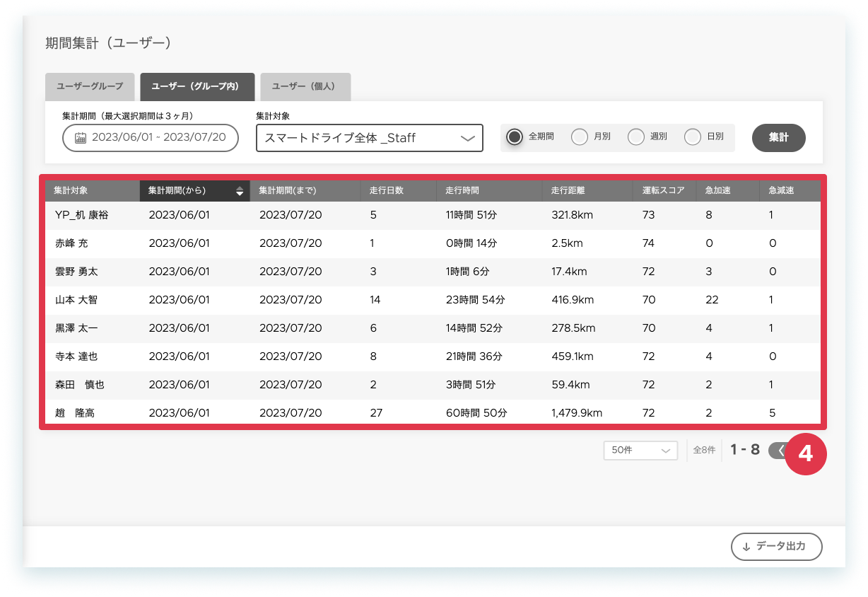Image resolution: width=868 pixels, height=597 pixels.
Task: Click the 23時間 54分 driving time cell
Action: pos(476,300)
